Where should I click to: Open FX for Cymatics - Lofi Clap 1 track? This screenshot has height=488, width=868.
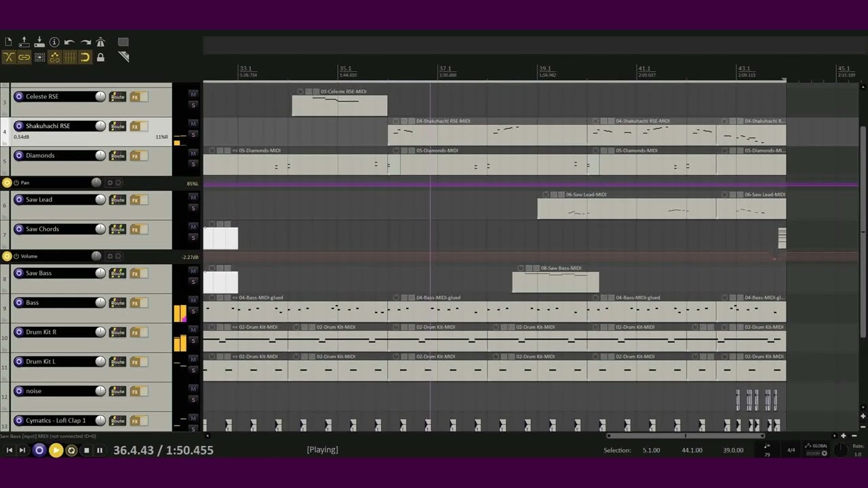(x=135, y=421)
